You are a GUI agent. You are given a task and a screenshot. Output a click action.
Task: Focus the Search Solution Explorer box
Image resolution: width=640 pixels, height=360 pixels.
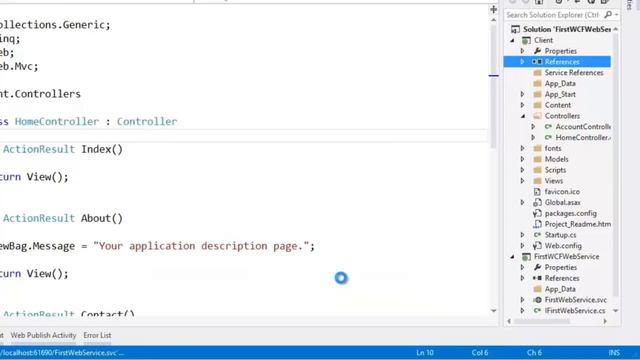pyautogui.click(x=553, y=15)
